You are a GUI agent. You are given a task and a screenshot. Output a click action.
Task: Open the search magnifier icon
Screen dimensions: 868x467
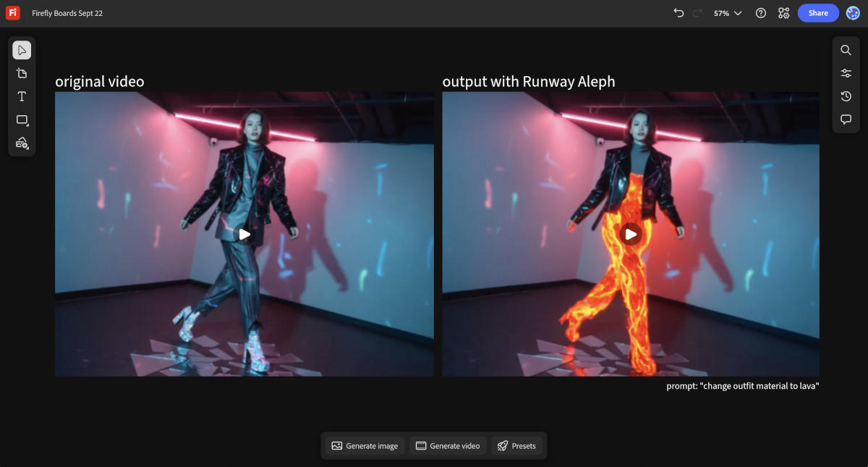pos(846,50)
